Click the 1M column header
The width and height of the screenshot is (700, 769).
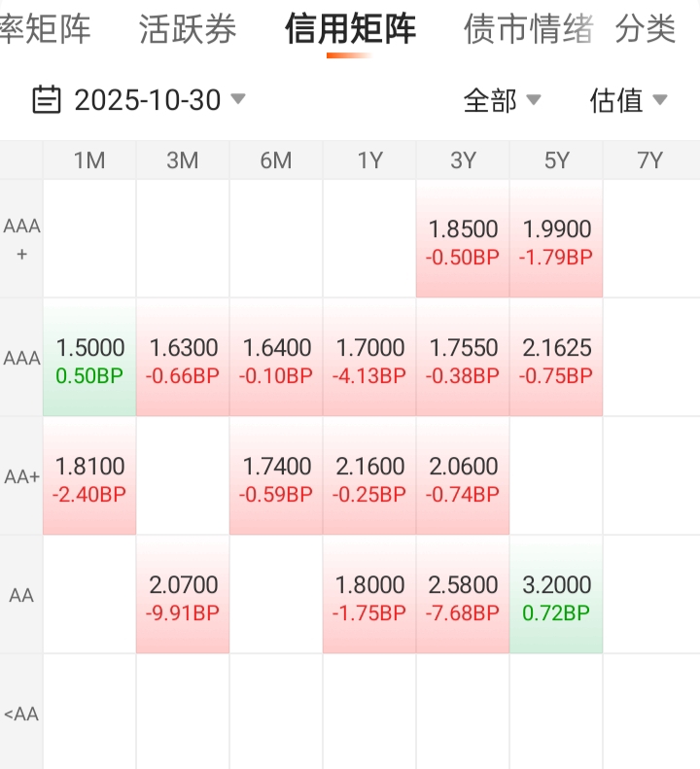click(89, 160)
